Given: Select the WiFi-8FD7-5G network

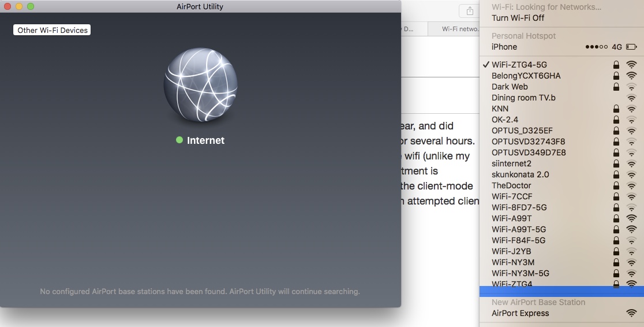Looking at the screenshot, I should coord(562,207).
